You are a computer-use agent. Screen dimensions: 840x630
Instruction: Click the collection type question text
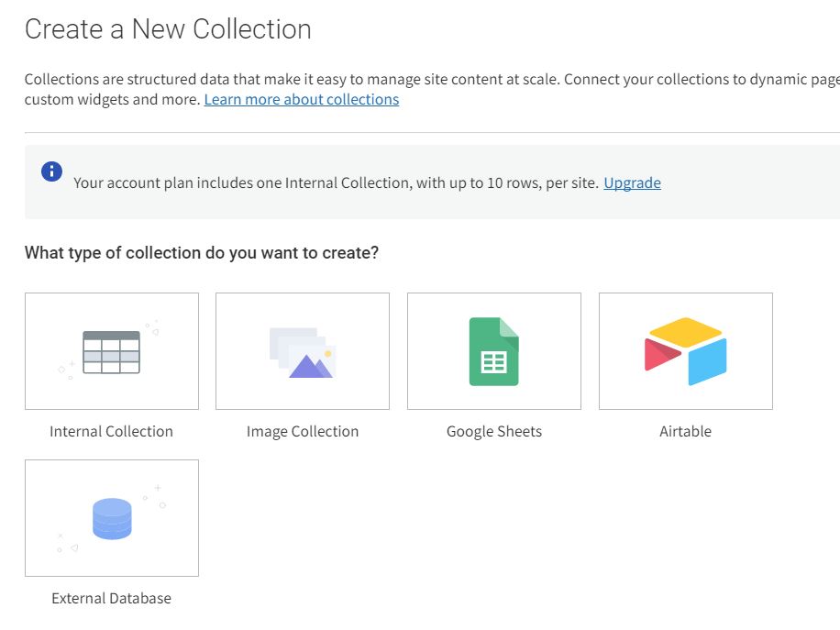(x=202, y=253)
